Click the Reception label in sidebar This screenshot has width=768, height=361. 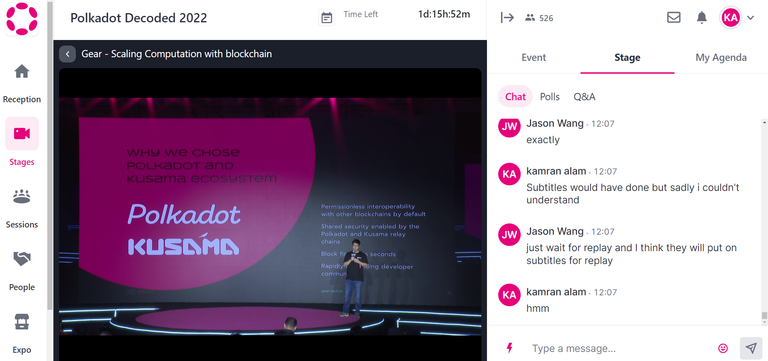click(22, 99)
